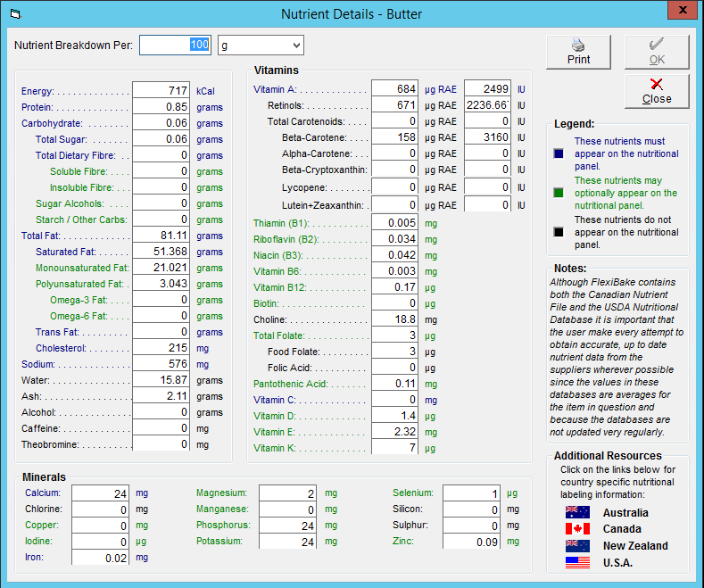This screenshot has width=704, height=588.
Task: Click the Theobromine nutrient label
Action: point(50,445)
